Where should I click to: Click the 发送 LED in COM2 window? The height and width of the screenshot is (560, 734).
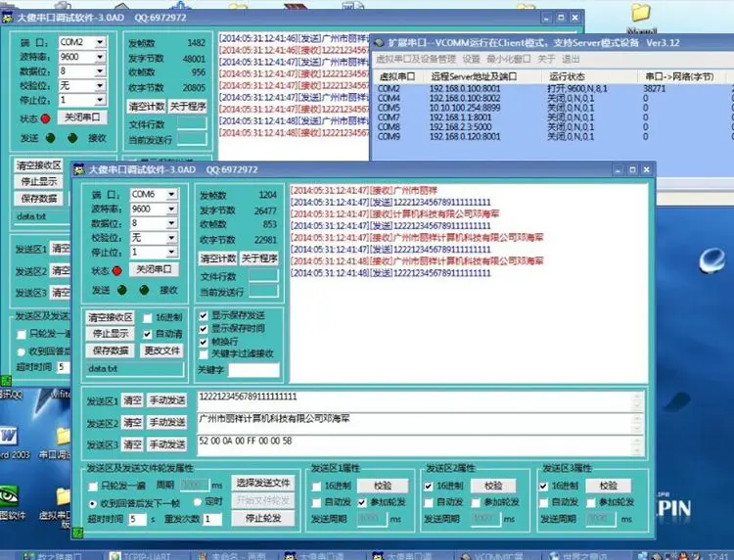pos(51,138)
